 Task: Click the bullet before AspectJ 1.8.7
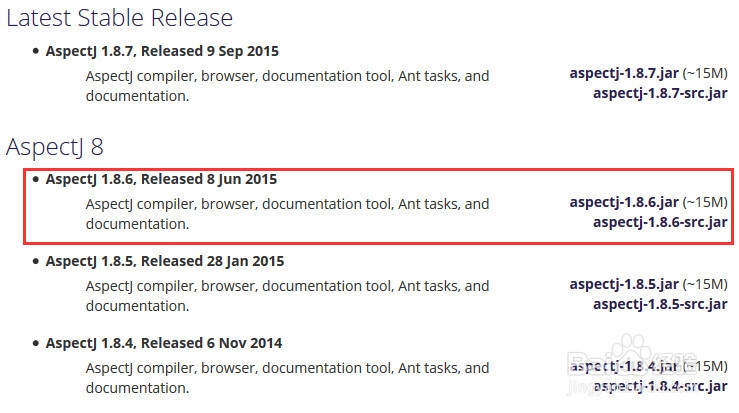36,51
